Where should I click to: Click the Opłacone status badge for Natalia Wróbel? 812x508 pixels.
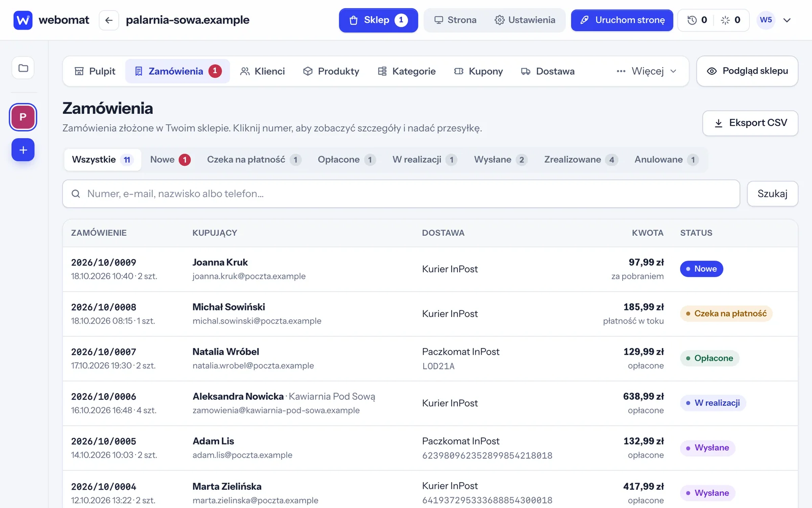[709, 358]
